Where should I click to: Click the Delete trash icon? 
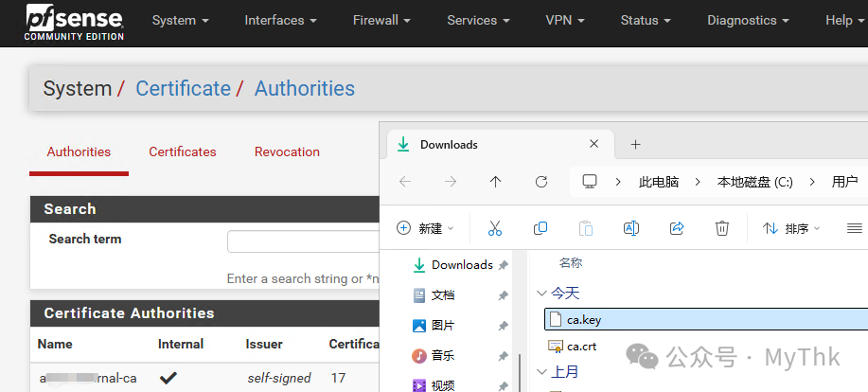pos(722,228)
